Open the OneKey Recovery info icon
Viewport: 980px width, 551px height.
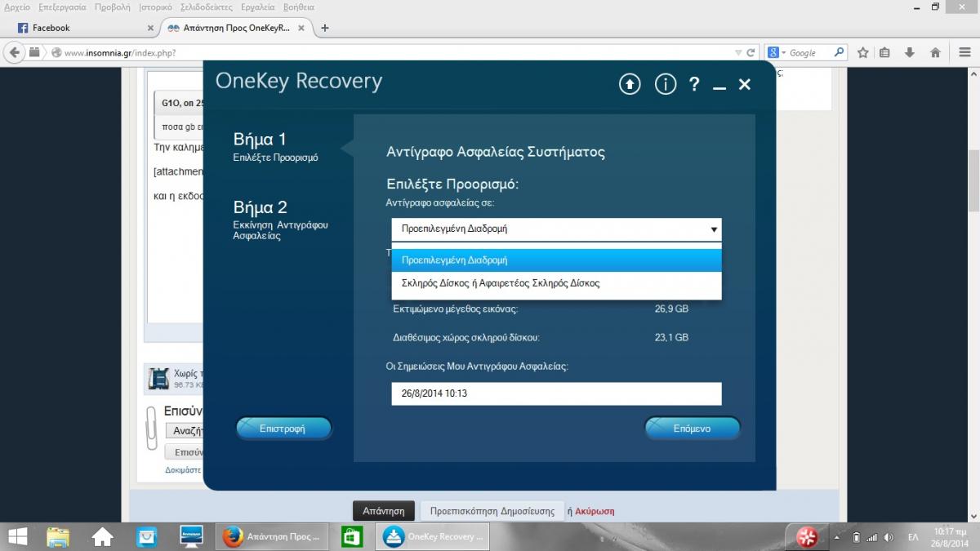coord(666,84)
